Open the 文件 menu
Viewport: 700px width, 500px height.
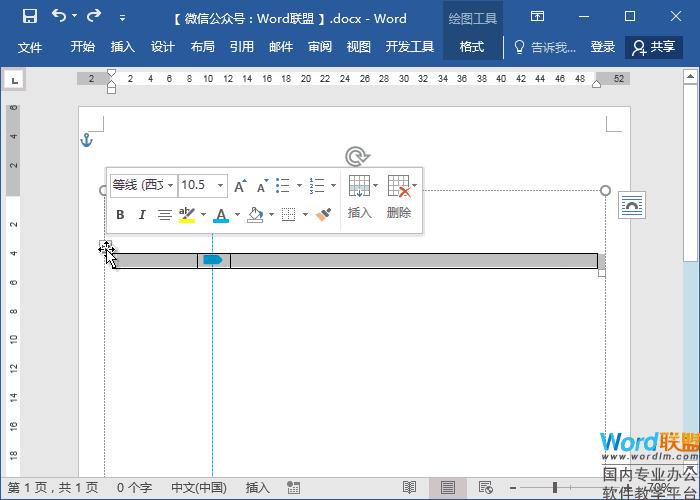(30, 47)
